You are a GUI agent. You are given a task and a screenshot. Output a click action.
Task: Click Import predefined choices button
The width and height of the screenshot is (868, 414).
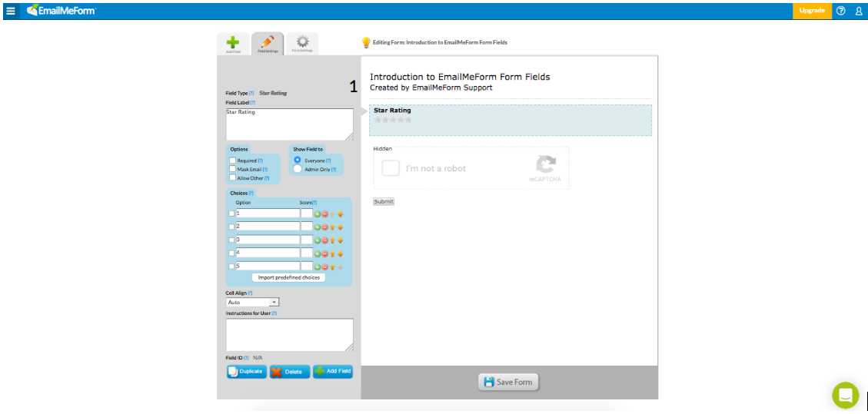288,277
